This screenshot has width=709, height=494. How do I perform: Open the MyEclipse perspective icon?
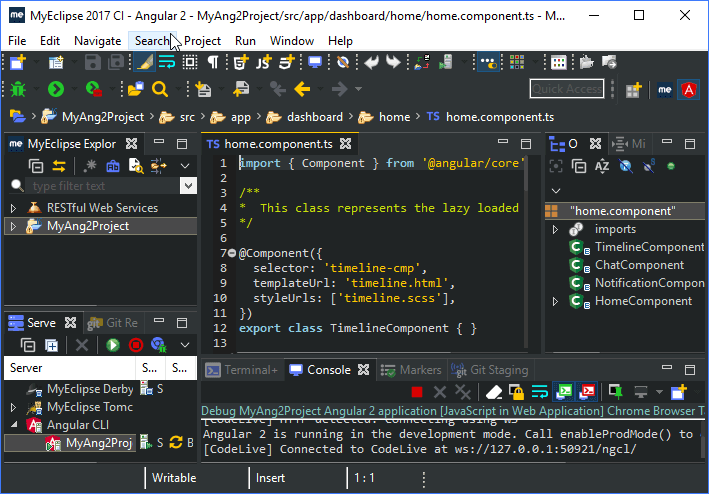[665, 89]
